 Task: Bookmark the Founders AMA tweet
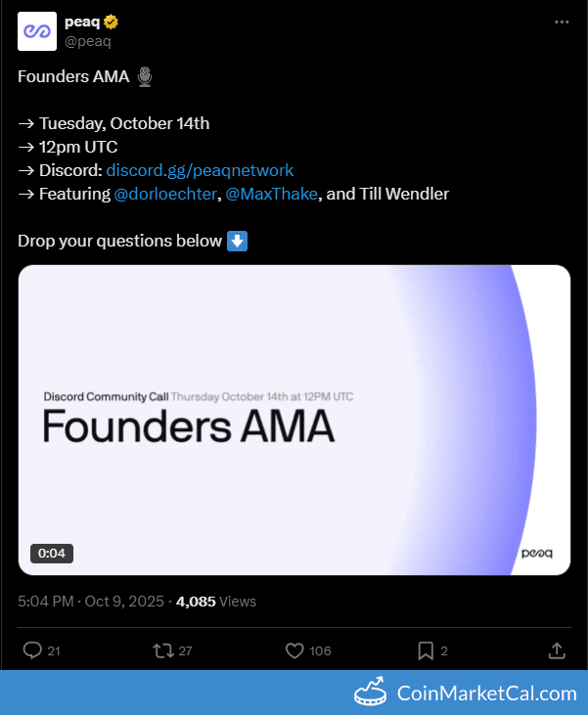coord(426,650)
